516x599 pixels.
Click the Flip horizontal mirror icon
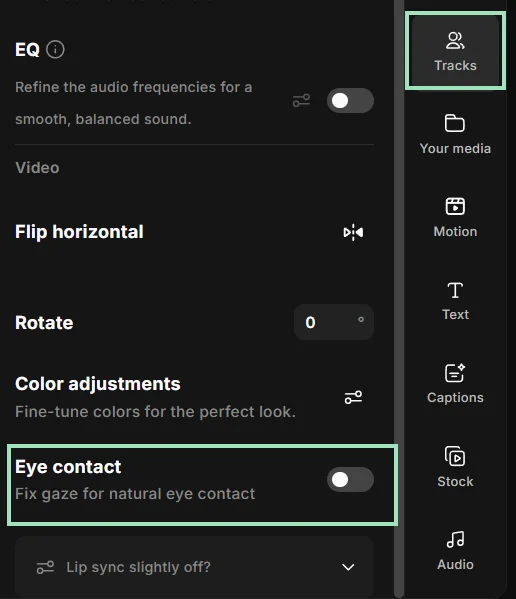click(353, 232)
